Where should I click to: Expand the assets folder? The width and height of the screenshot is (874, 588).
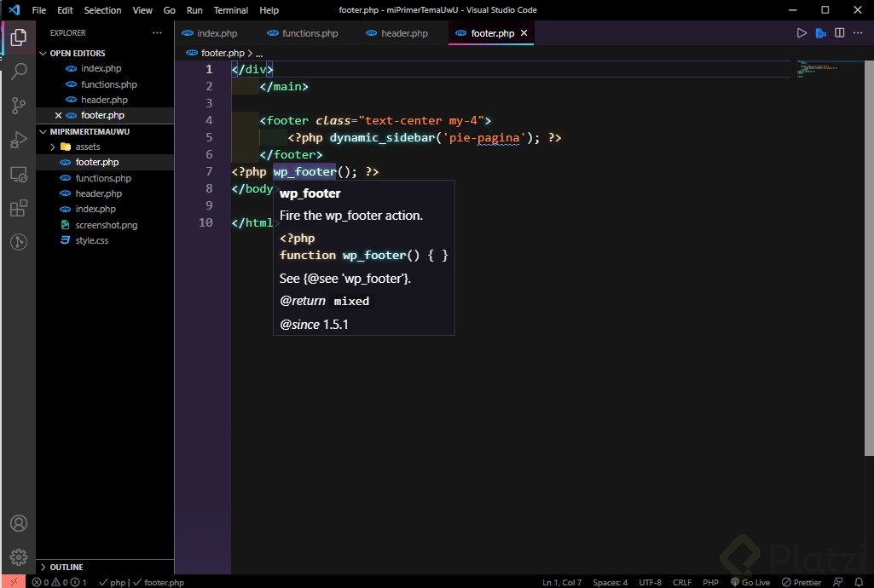[x=87, y=147]
